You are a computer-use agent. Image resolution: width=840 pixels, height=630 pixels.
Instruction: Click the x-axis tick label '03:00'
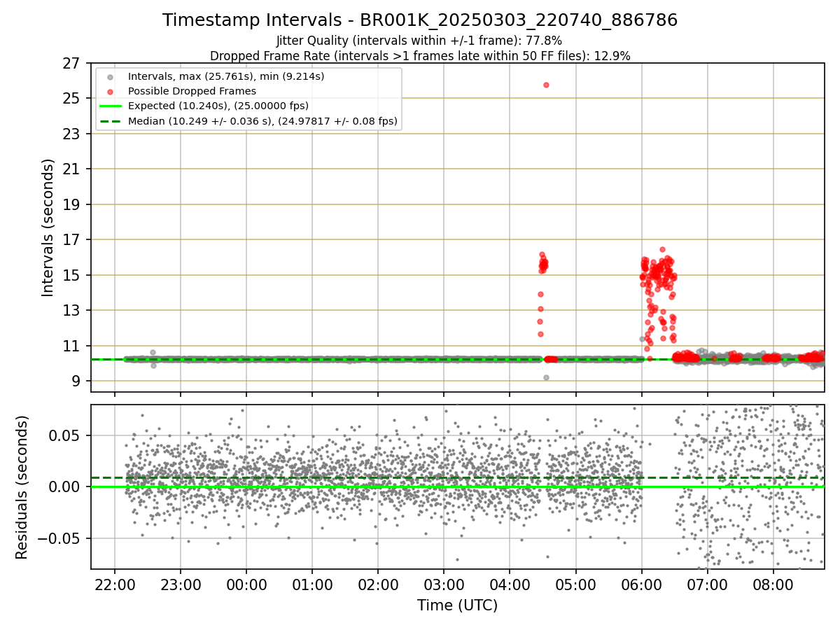tap(444, 584)
